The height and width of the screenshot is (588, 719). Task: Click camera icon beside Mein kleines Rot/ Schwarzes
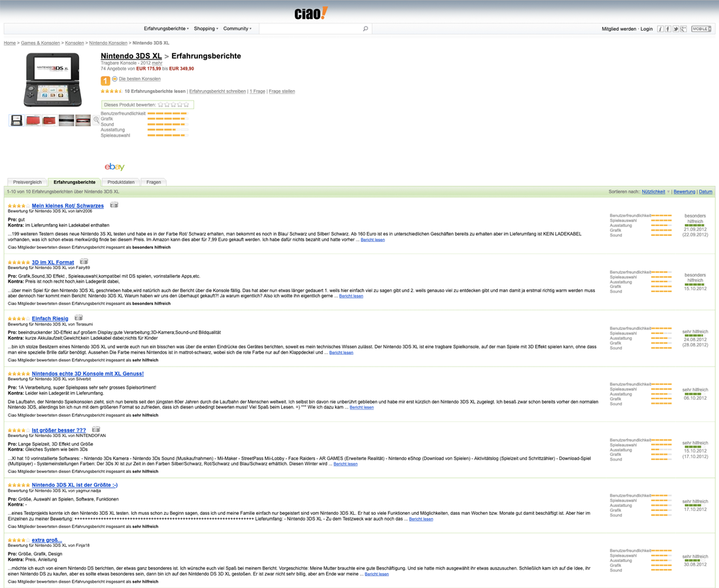[114, 205]
